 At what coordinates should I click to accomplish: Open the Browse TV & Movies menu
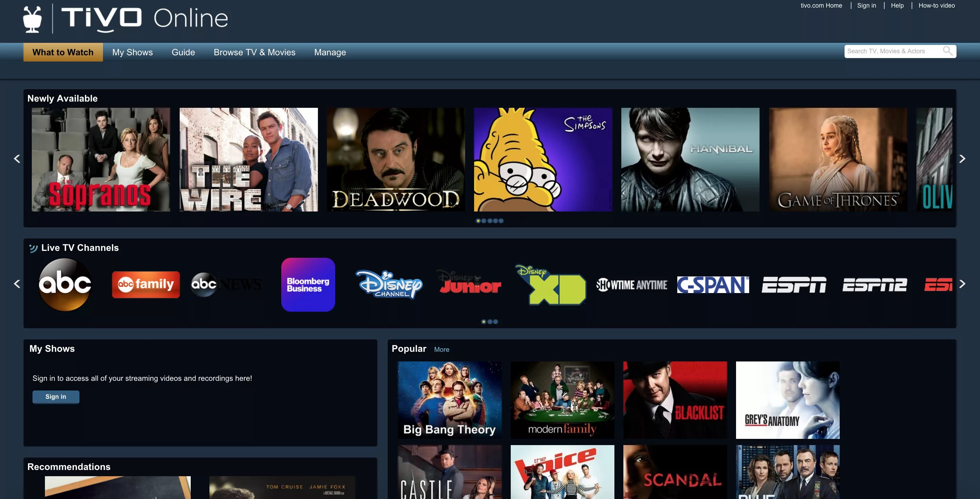pyautogui.click(x=255, y=52)
